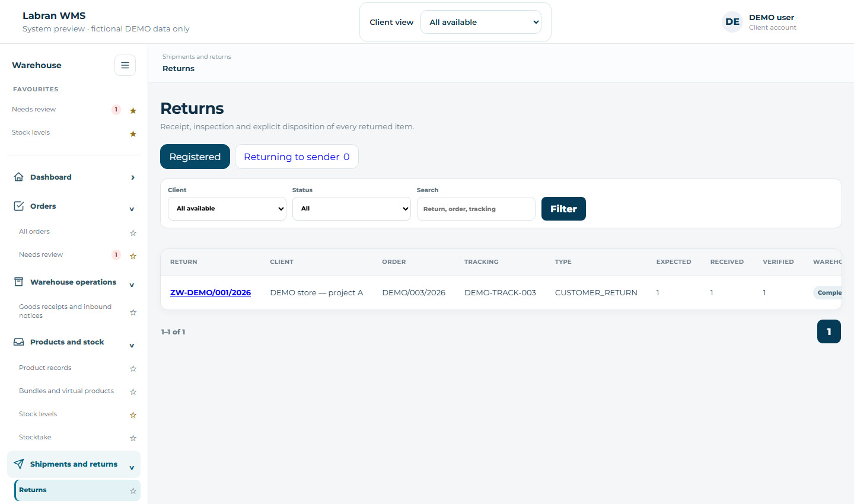The width and height of the screenshot is (854, 504).
Task: Click tracking cell DEMO-TRACK-003
Action: (x=500, y=292)
